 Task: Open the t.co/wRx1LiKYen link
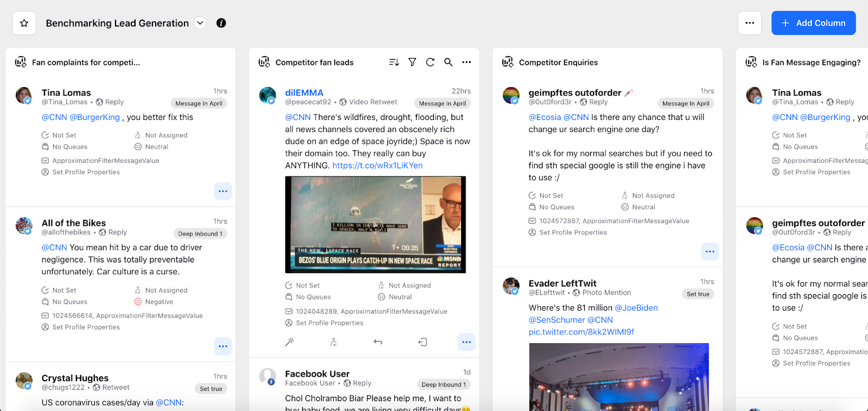pos(378,166)
